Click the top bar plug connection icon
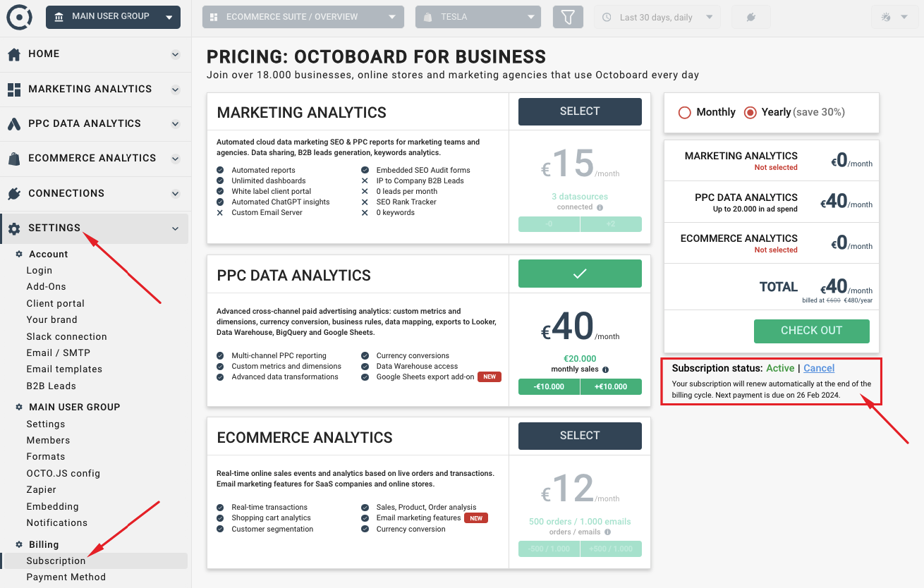The width and height of the screenshot is (924, 588). 751,17
